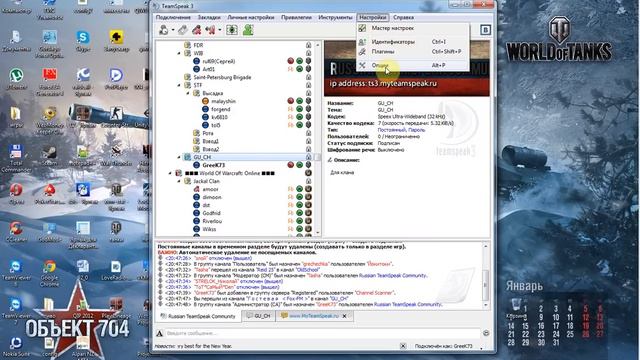This screenshot has width=640, height=360.
Task: Click the red person toolbar icon
Action: [x=197, y=30]
